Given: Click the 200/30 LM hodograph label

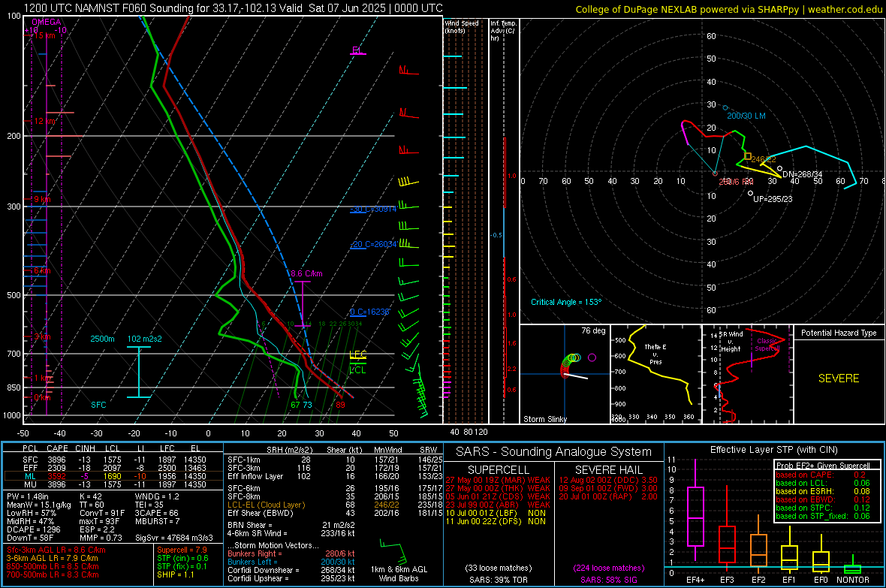Looking at the screenshot, I should (x=746, y=116).
